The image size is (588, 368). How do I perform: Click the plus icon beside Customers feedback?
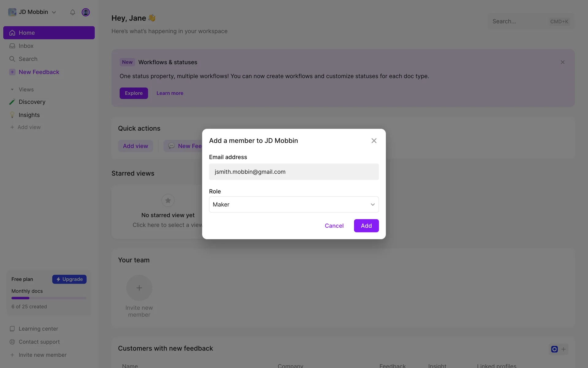[563, 349]
